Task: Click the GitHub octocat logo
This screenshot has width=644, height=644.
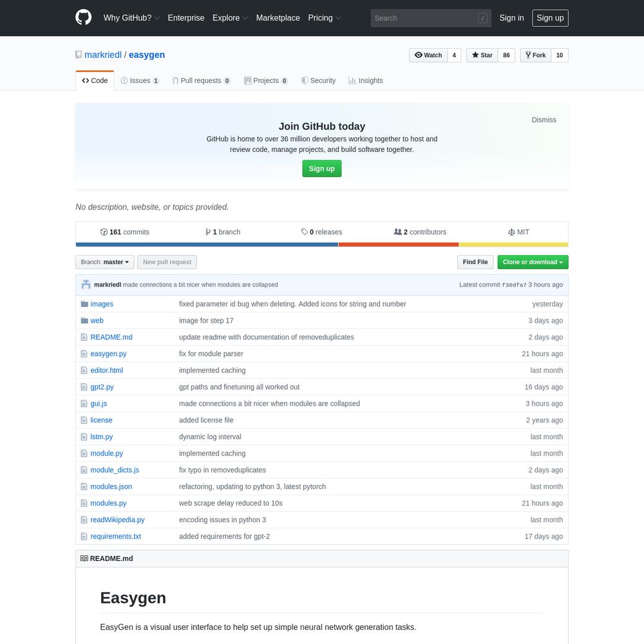Action: (83, 17)
